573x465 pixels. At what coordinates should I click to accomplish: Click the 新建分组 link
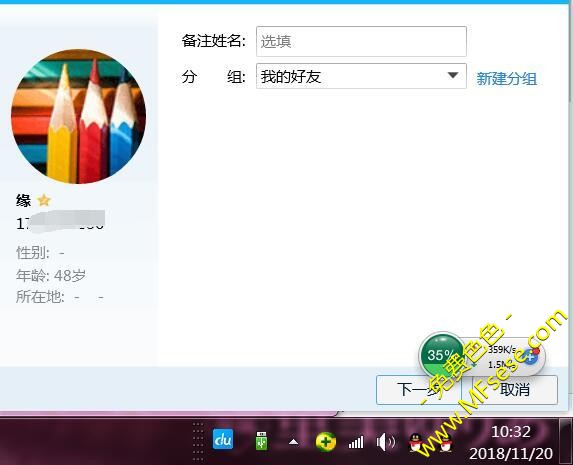tap(507, 79)
